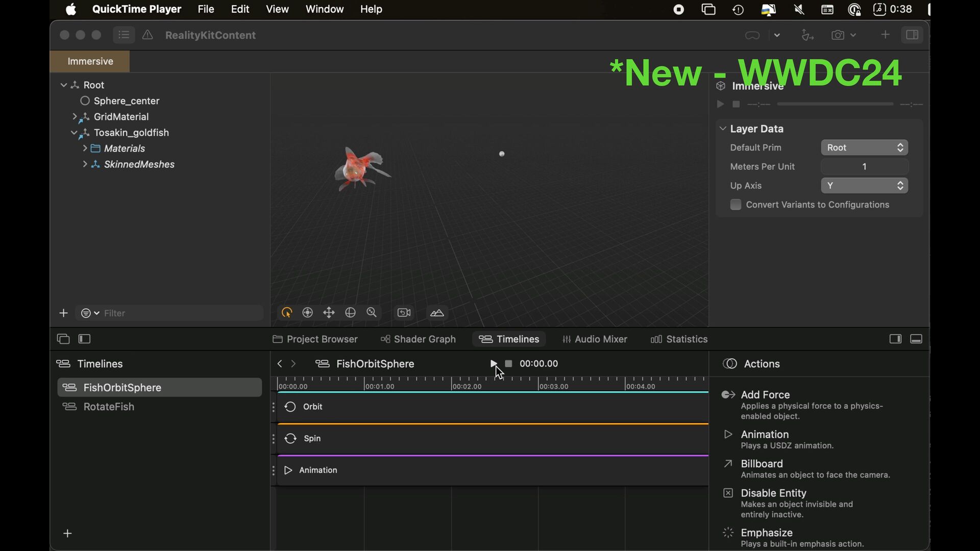Select the move/pan viewport tool
The width and height of the screenshot is (980, 551).
coord(329,313)
